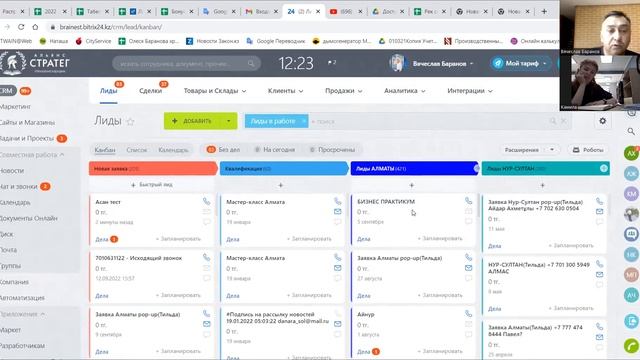Open the Вячеслав Баранов video thumbnail
Image resolution: width=640 pixels, height=360 pixels.
(600, 27)
